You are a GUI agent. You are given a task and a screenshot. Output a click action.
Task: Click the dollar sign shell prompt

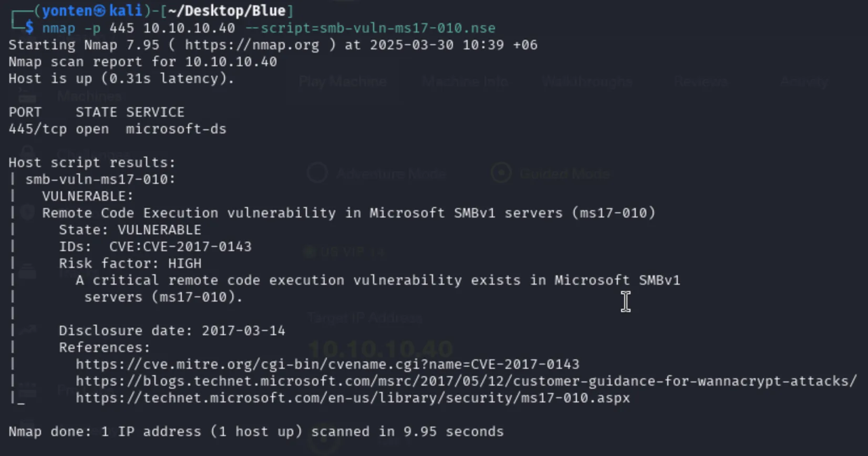tap(29, 27)
